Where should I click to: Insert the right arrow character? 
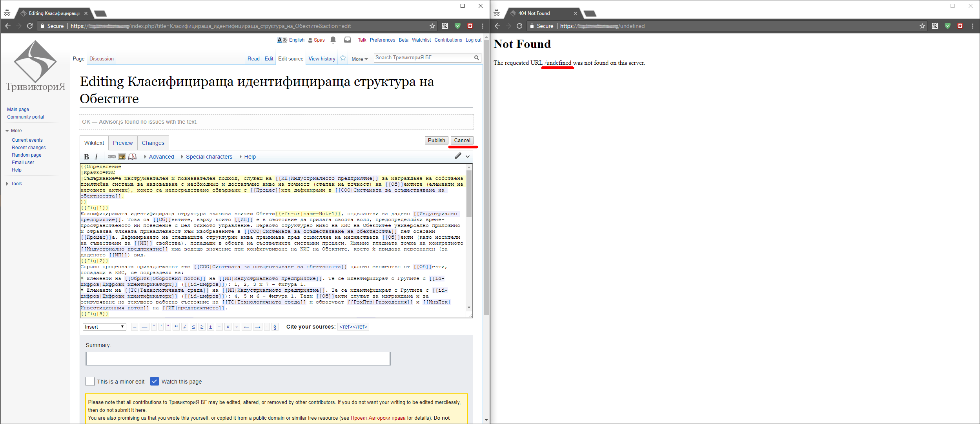coord(257,327)
